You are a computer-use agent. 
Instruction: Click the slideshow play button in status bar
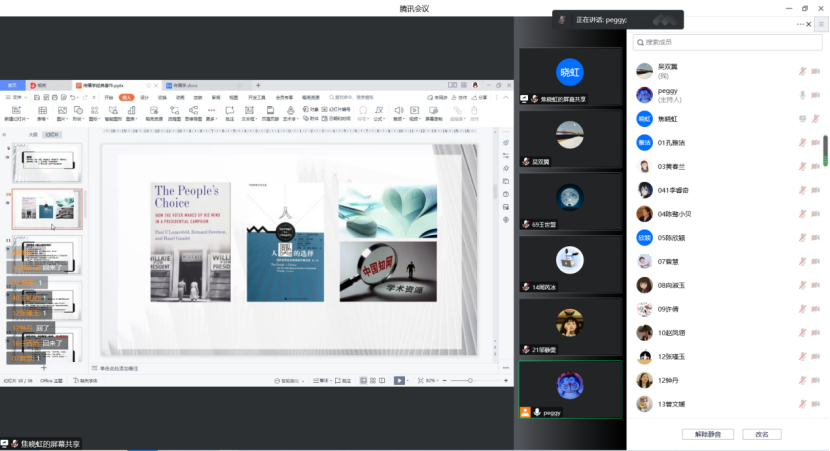pyautogui.click(x=398, y=380)
